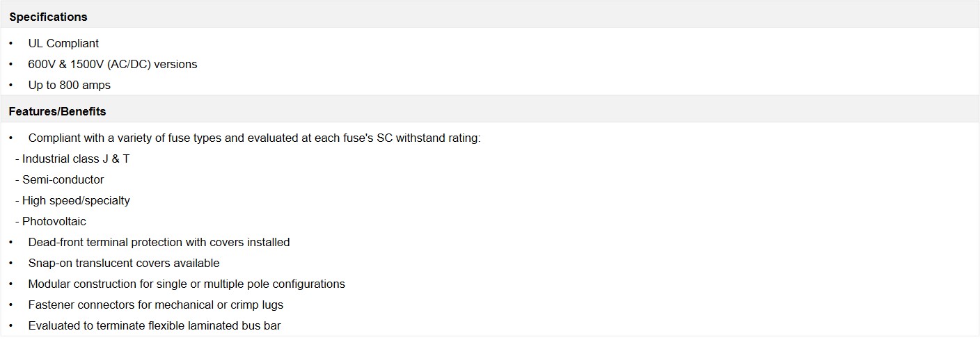
Task: Click the Photovoltaic sub-item
Action: 51,221
